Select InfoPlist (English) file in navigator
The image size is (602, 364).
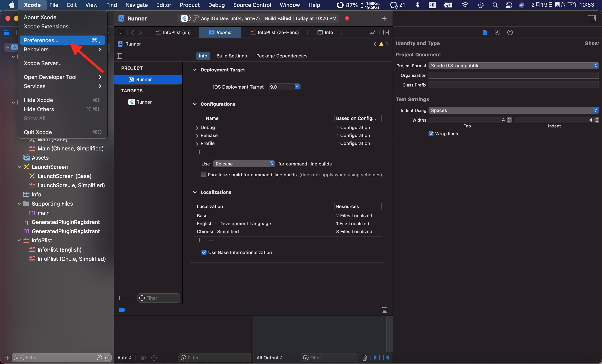(59, 250)
